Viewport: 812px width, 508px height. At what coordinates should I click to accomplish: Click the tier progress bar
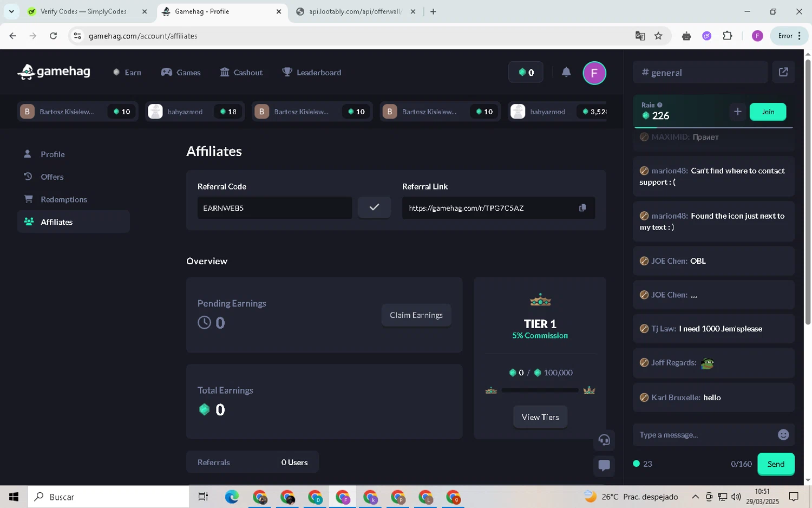click(540, 390)
